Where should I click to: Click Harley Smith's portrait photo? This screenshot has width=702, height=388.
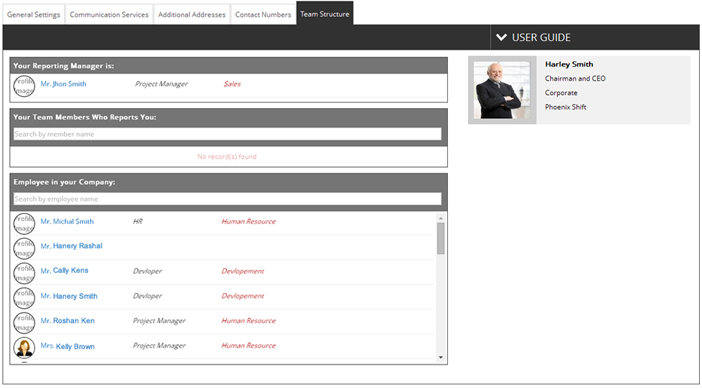502,90
